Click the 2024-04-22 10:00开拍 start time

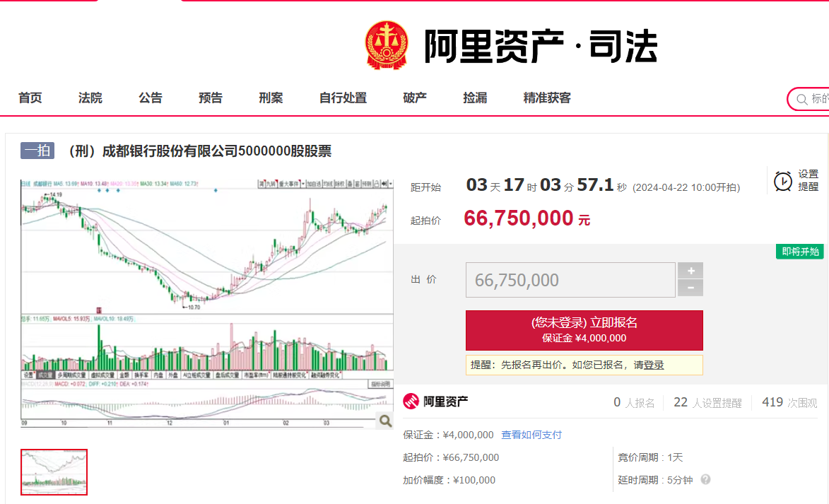(686, 187)
